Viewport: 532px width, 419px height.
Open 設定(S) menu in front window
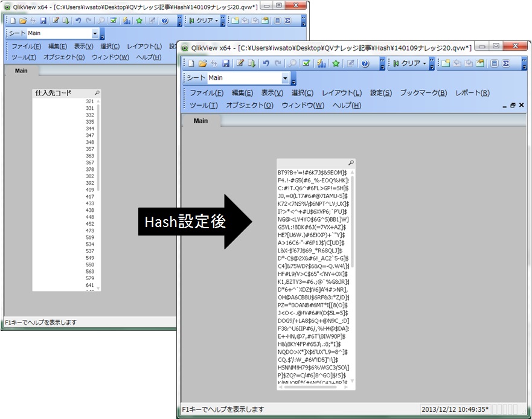click(381, 92)
